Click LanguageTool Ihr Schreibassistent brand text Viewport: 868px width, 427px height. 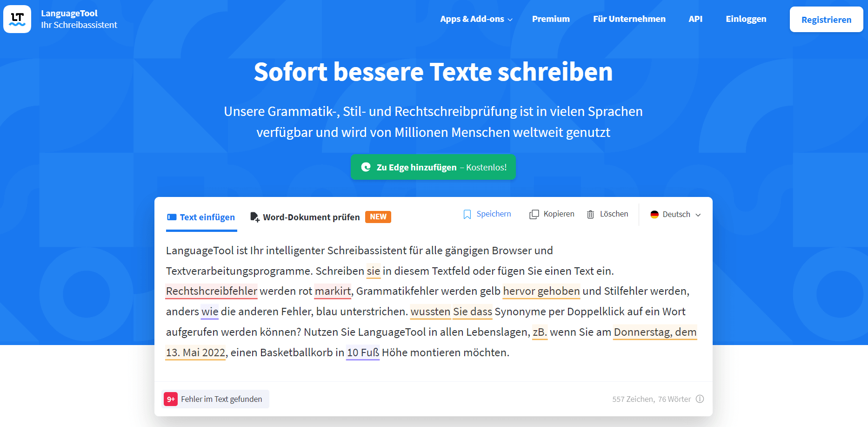(x=79, y=19)
